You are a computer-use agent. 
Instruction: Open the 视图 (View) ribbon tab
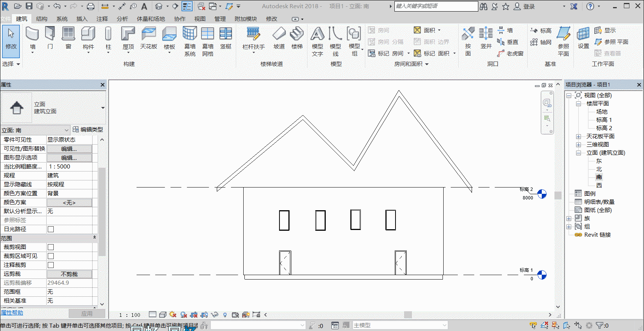[x=200, y=19]
